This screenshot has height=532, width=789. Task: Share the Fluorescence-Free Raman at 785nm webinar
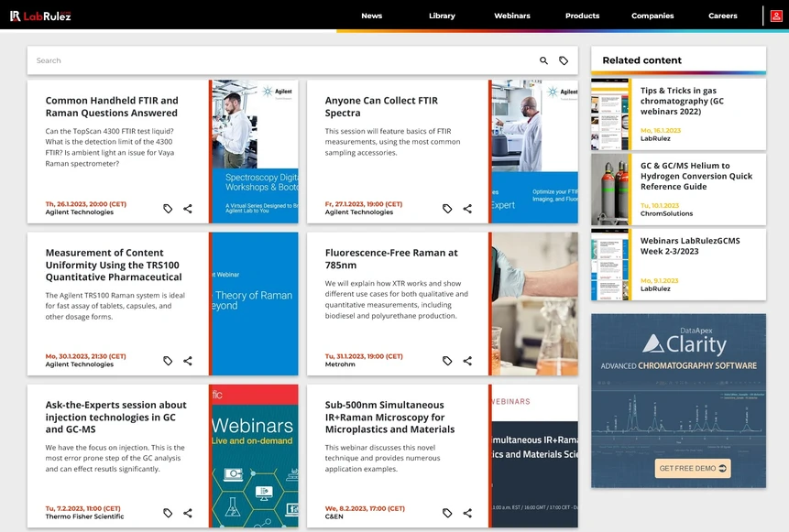(467, 361)
